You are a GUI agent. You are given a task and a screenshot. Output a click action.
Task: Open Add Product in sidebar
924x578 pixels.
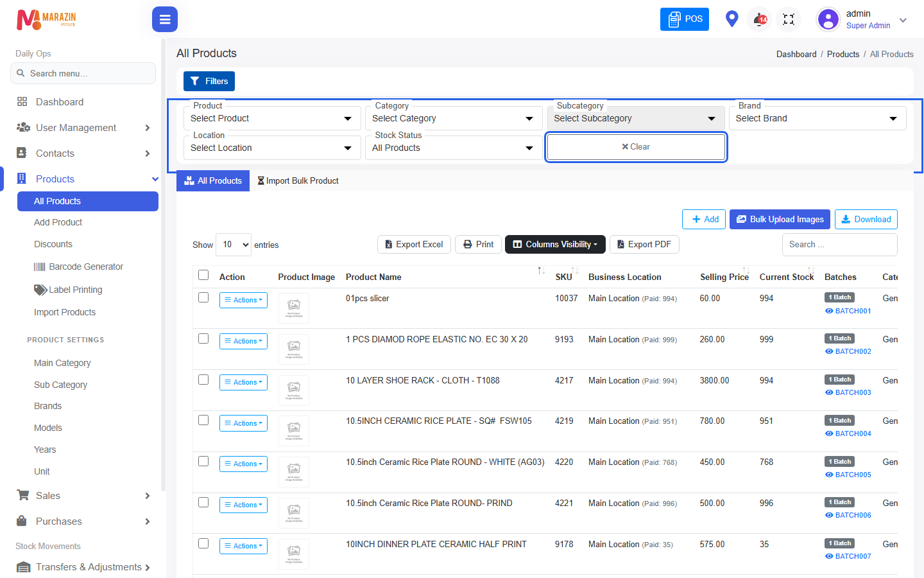(58, 222)
